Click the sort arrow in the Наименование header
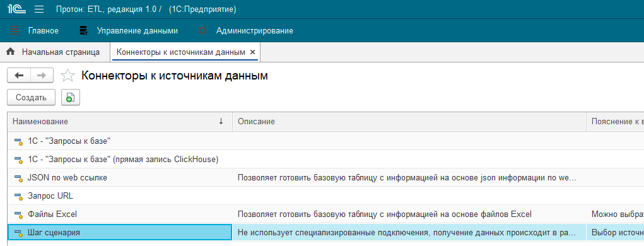The image size is (644, 246). pos(221,121)
